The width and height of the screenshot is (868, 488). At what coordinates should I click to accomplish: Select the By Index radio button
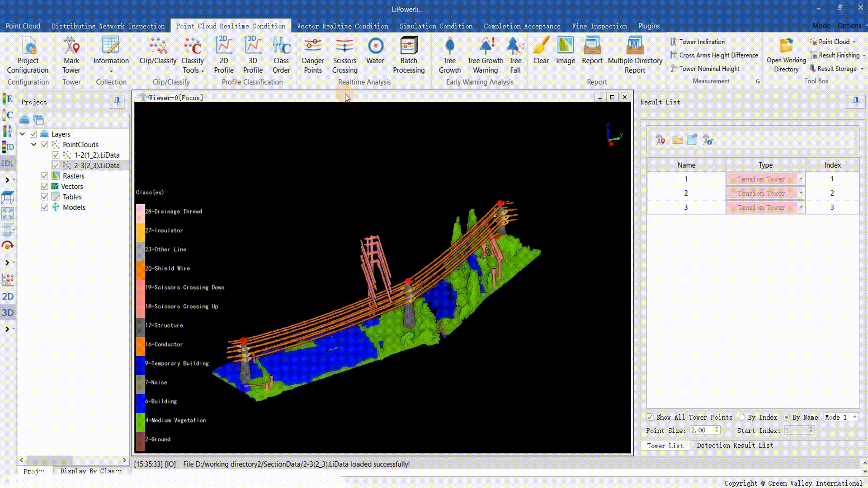click(742, 418)
